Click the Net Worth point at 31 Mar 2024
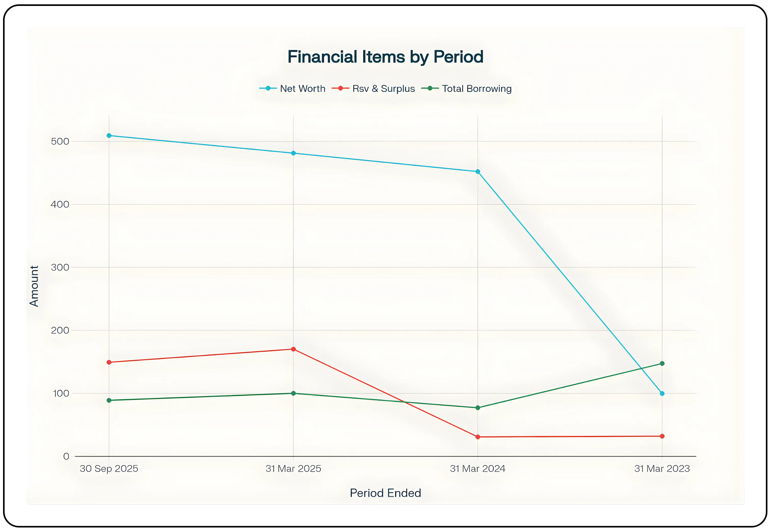 [478, 172]
